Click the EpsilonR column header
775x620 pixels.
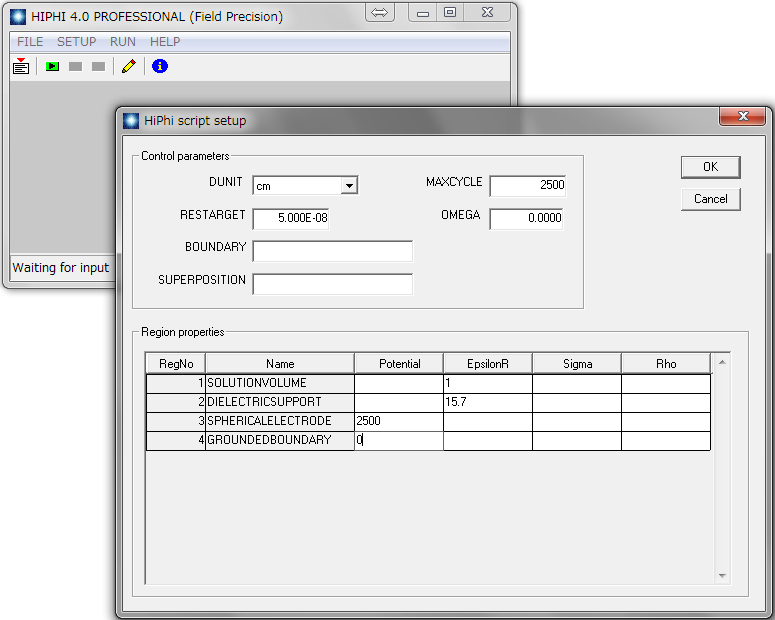pyautogui.click(x=488, y=364)
